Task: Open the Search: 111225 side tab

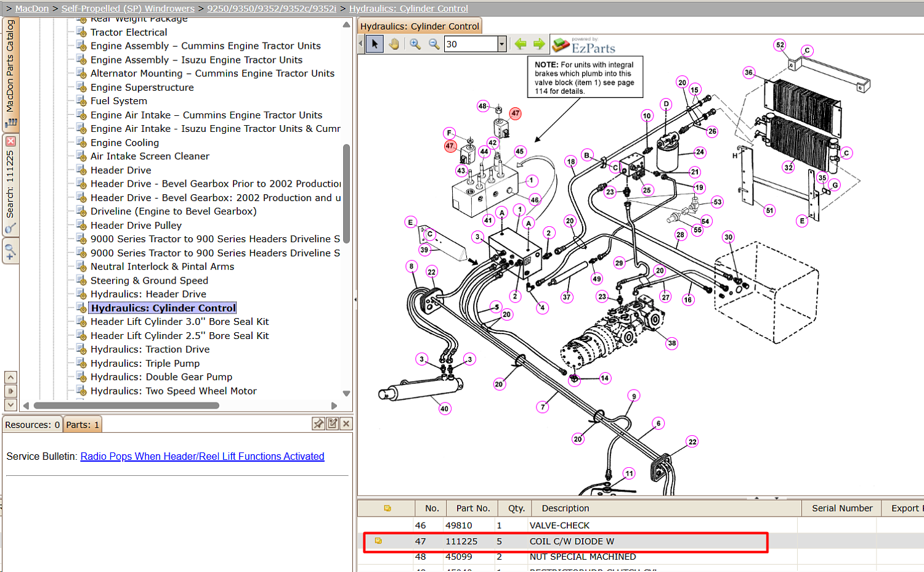Action: point(10,184)
